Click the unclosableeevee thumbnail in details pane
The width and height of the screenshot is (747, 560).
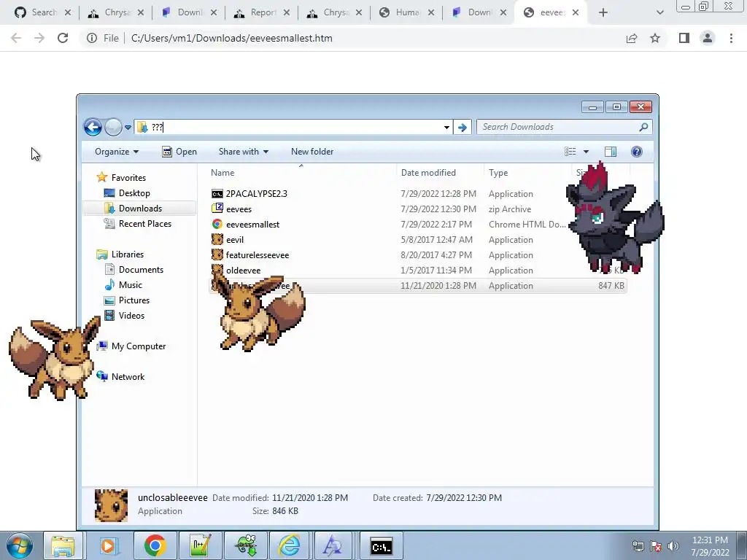[111, 505]
